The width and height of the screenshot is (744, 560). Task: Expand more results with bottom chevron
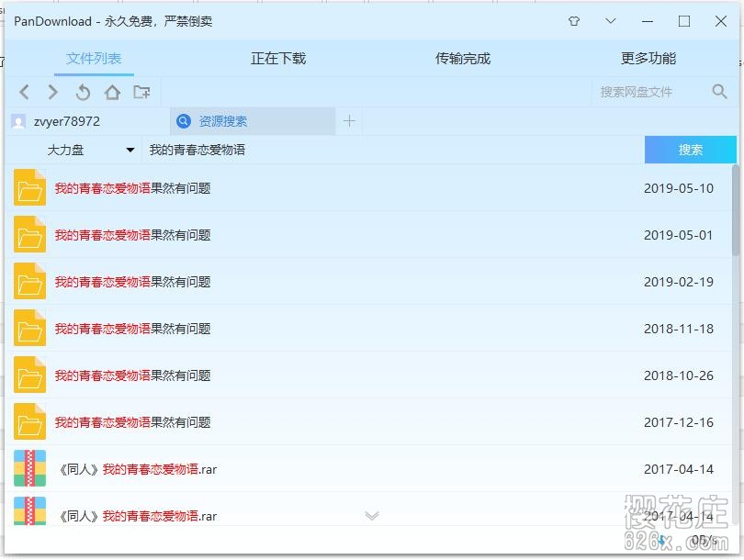tap(372, 516)
